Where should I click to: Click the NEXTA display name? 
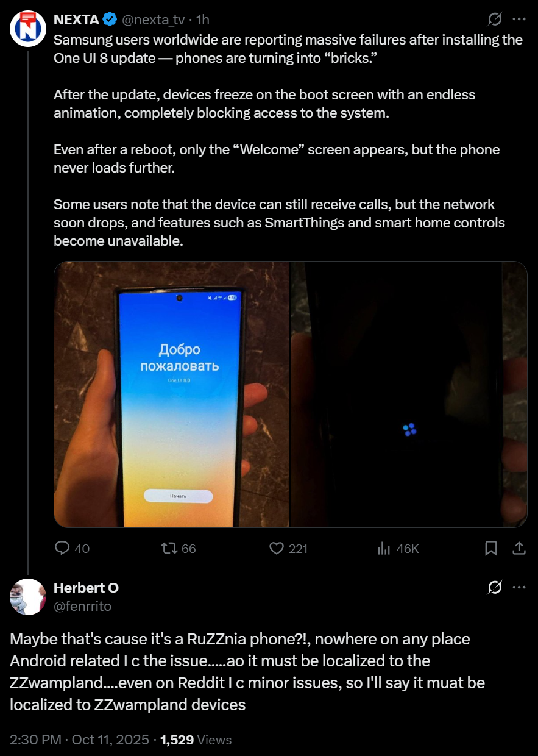[x=76, y=20]
